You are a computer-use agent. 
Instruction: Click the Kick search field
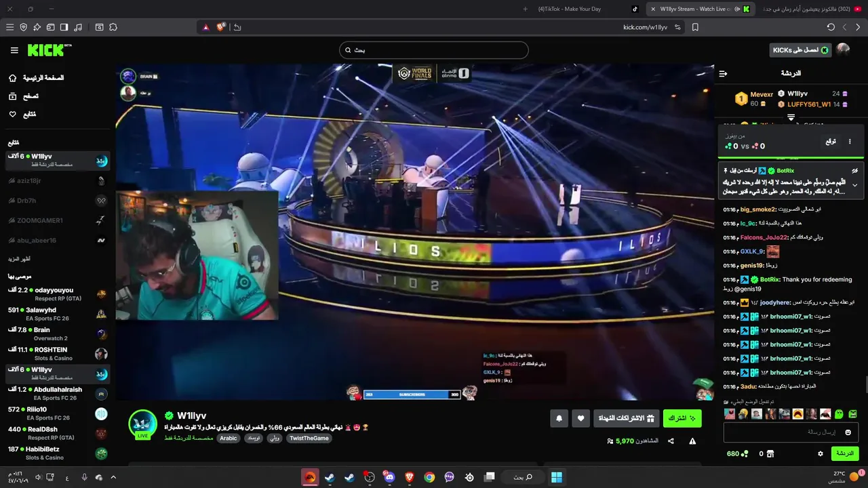(x=434, y=50)
